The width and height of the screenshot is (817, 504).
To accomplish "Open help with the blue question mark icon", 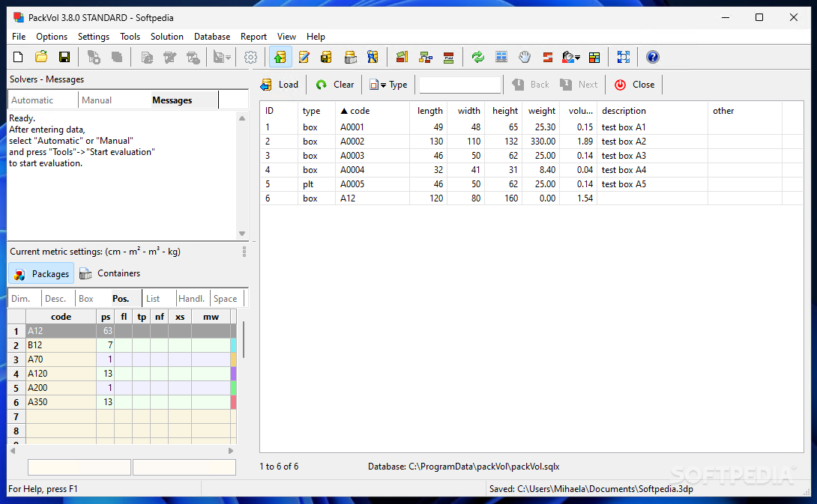I will (x=652, y=57).
